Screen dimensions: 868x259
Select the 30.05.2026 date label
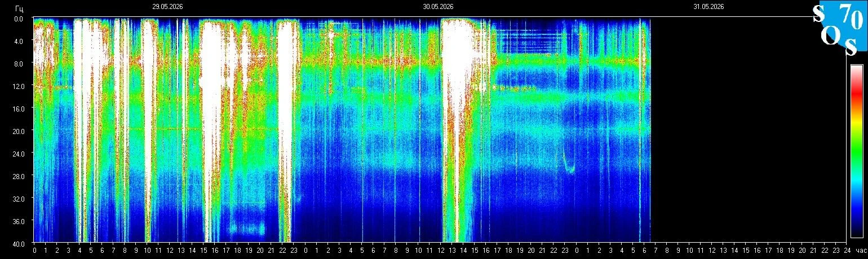coord(438,7)
